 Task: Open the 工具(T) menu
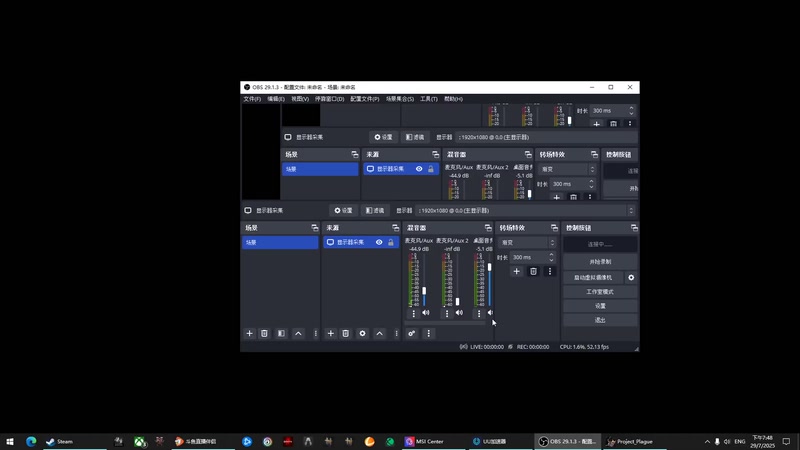click(x=429, y=99)
